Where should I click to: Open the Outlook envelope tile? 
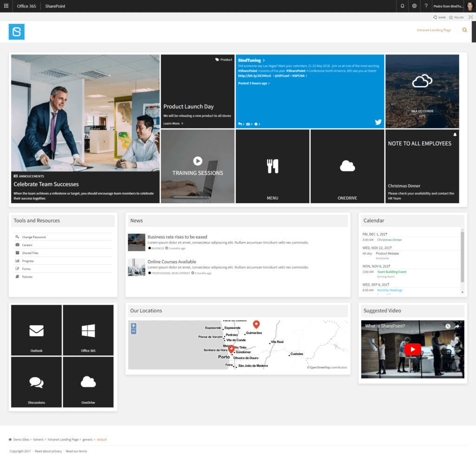[36, 330]
